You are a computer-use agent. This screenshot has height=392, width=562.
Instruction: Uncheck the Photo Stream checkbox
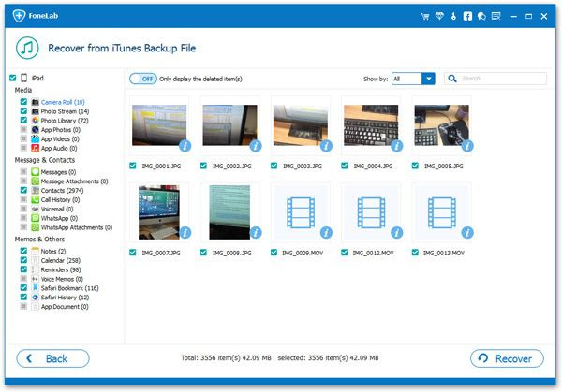pyautogui.click(x=23, y=111)
